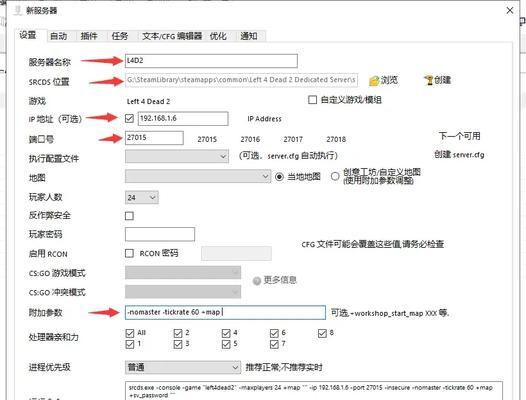This screenshot has height=400, width=526.
Task: Open the 进程优先级 dropdown showing 普通
Action: 183,367
